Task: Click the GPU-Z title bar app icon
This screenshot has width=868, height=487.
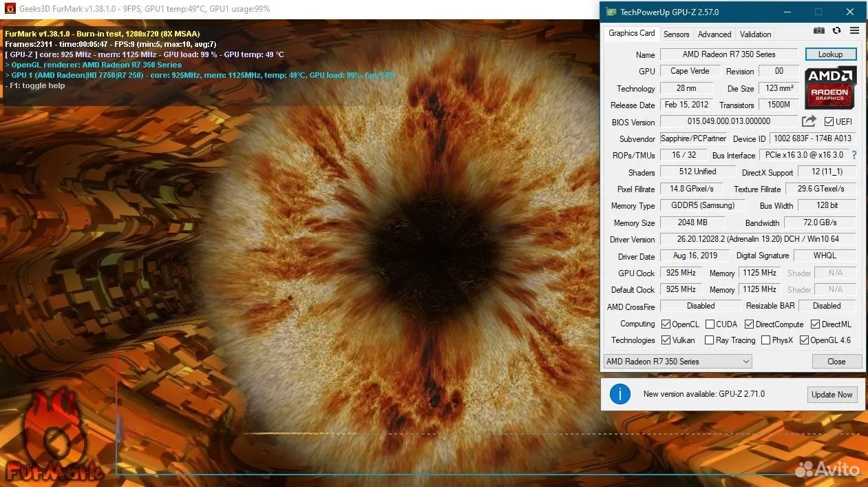Action: 611,12
